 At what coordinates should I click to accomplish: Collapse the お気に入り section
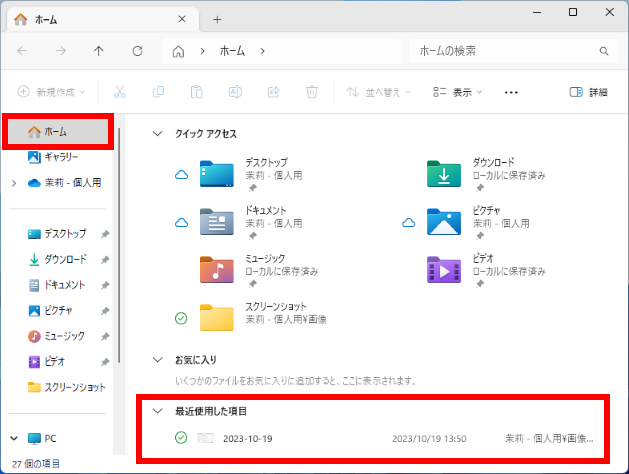point(158,360)
